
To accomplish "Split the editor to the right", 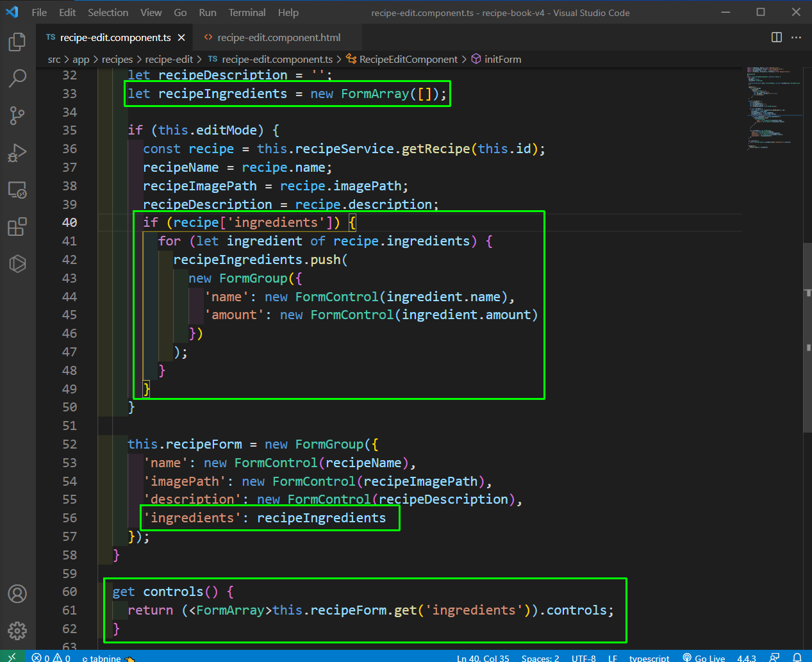I will 777,37.
